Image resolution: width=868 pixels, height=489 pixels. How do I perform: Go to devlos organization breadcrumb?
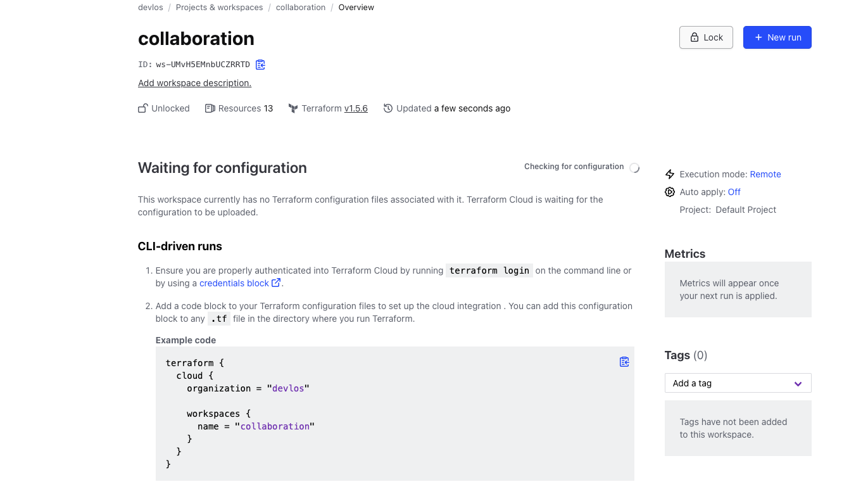pos(151,8)
